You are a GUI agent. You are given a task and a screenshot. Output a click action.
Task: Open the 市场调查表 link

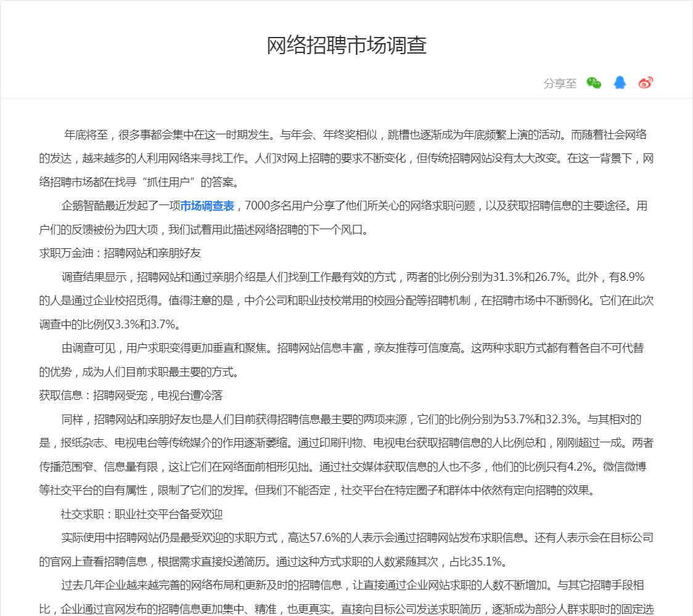coord(207,206)
